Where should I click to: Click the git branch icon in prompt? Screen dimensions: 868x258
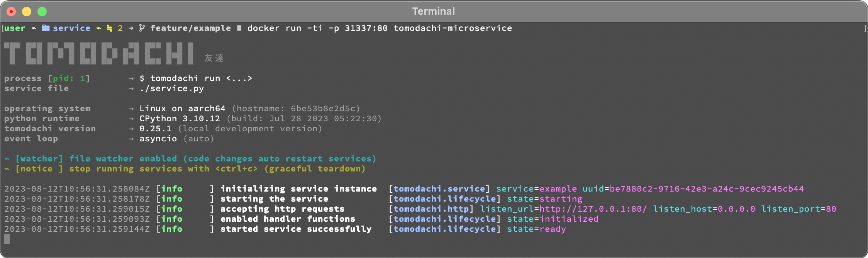tap(142, 28)
